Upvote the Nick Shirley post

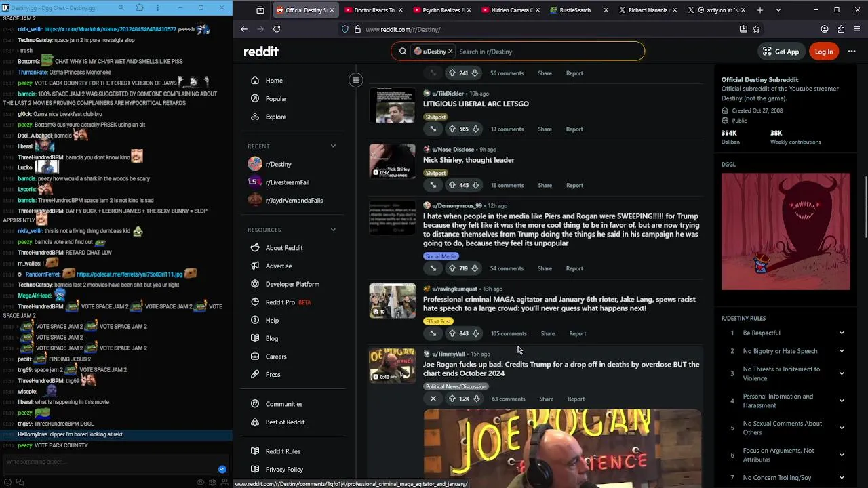point(452,185)
